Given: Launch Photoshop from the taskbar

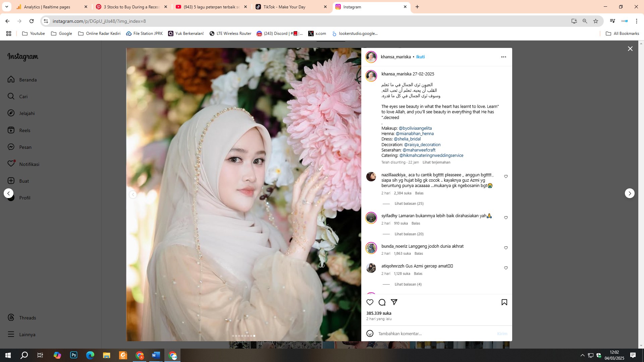Looking at the screenshot, I should tap(73, 355).
